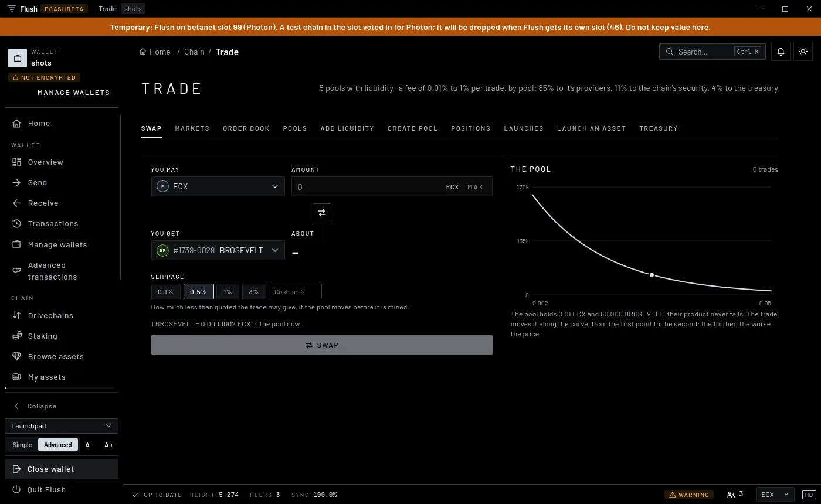Open the Launchpad dropdown in sidebar
The height and width of the screenshot is (504, 821).
click(x=62, y=426)
